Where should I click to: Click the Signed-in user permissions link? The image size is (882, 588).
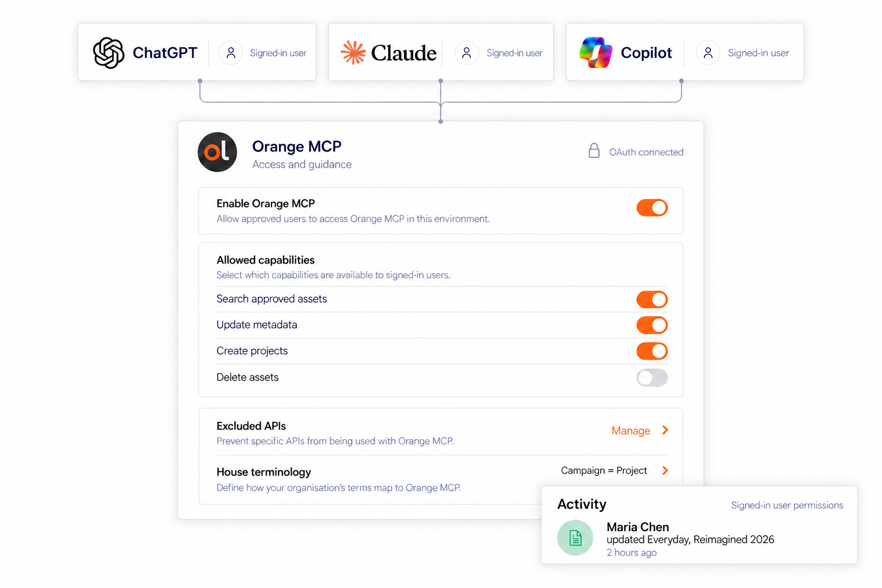787,505
